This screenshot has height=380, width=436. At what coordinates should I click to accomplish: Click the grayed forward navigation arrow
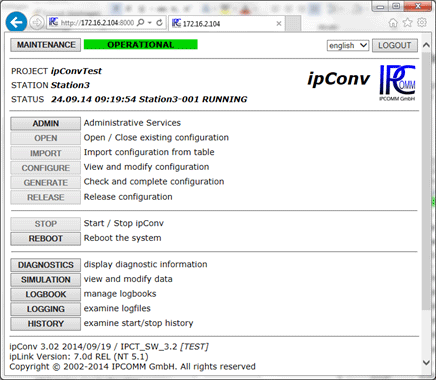(37, 23)
